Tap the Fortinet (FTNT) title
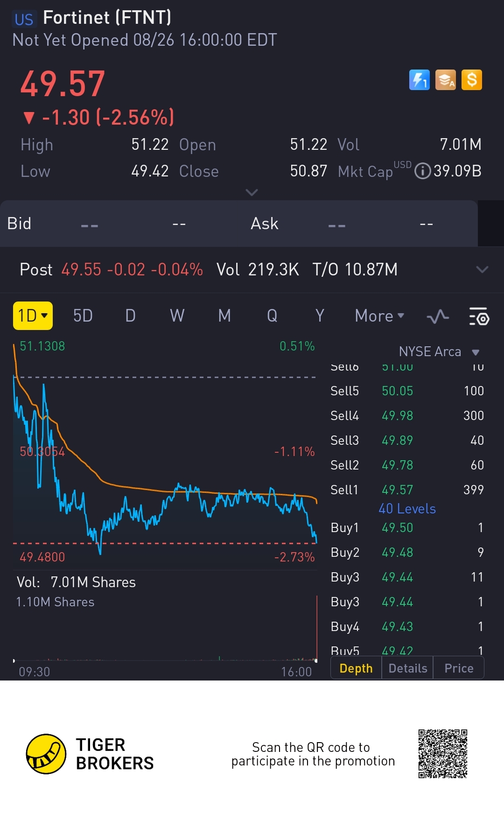This screenshot has height=828, width=504. pyautogui.click(x=107, y=18)
